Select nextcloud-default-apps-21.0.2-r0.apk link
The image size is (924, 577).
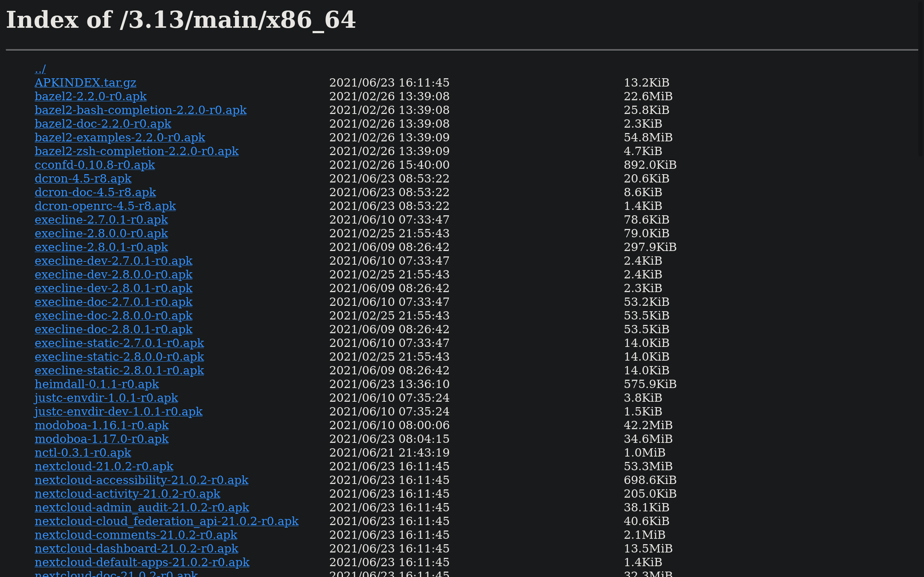point(142,563)
